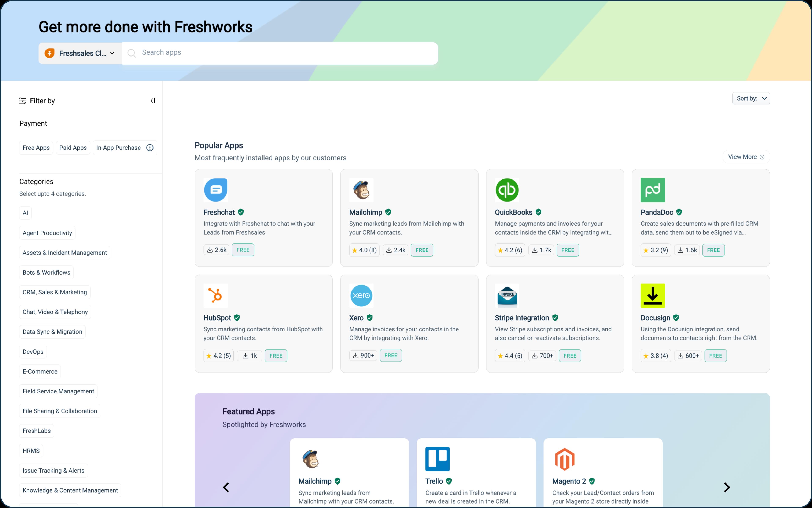Click the Mailchimp monkey logo in Popular Apps
Screen dimensions: 812x508
[x=361, y=190]
